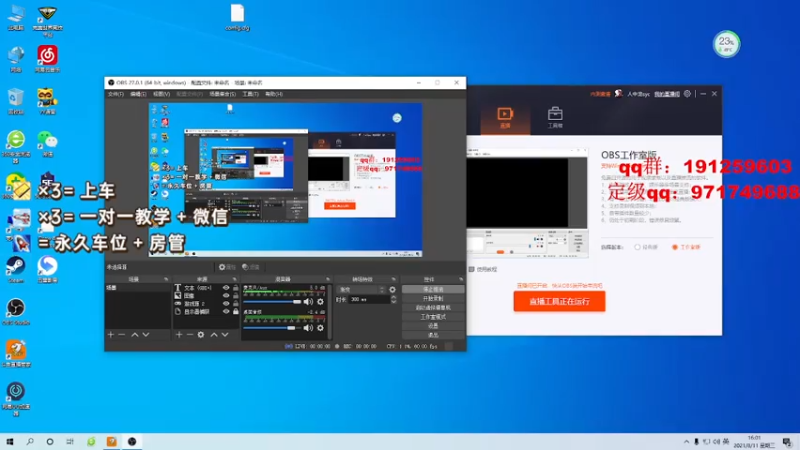Open settings gear of desktop audio channel
Viewport: 800px width, 450px height.
click(320, 328)
